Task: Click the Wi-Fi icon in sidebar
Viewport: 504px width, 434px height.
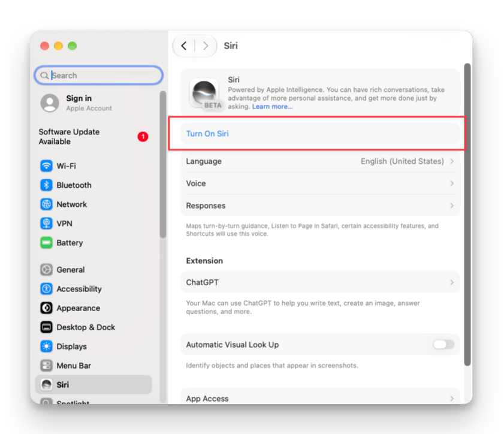Action: (x=46, y=166)
